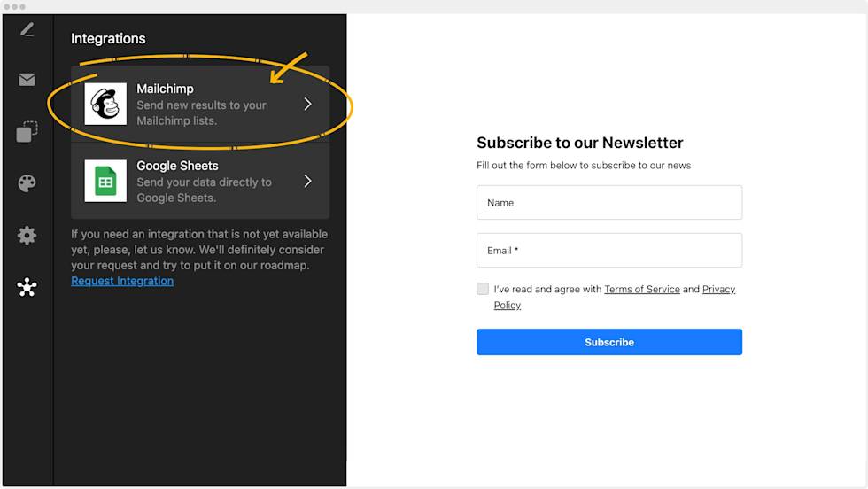Expand the Mailchimp integration chevron
868x489 pixels.
[307, 105]
